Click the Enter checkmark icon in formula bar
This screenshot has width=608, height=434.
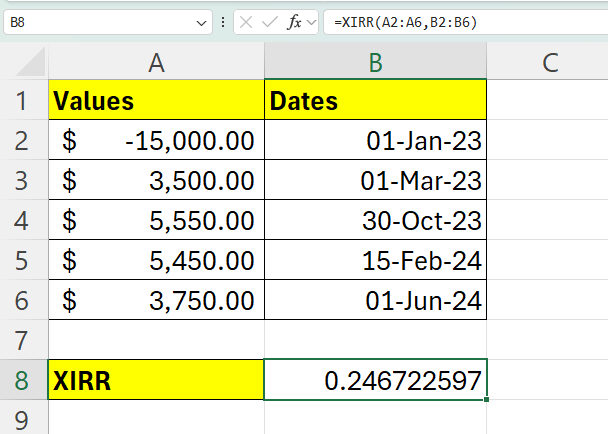pyautogui.click(x=270, y=22)
